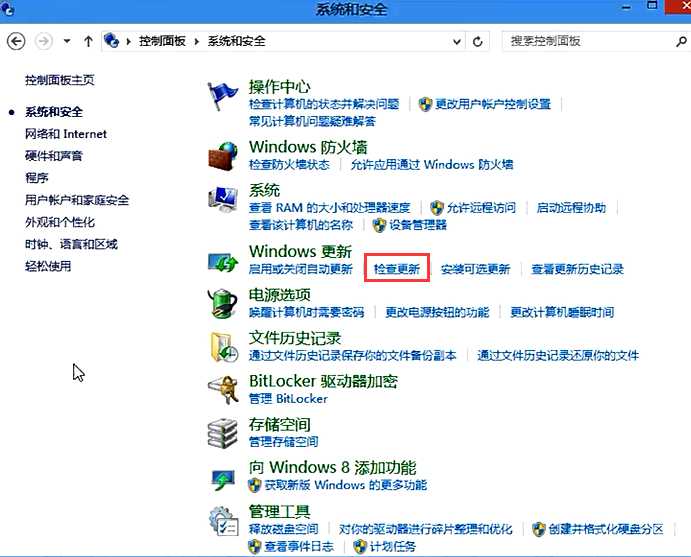Image resolution: width=691 pixels, height=557 pixels.
Task: Click 系统和安全 in the address breadcrumb
Action: (237, 41)
